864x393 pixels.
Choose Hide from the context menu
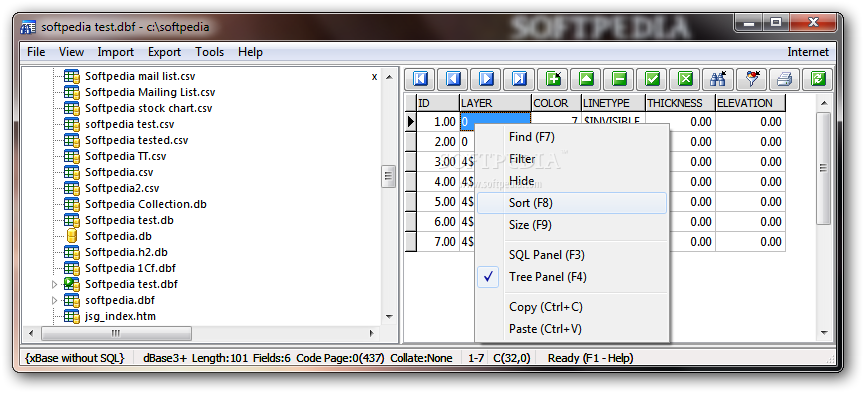[571, 181]
